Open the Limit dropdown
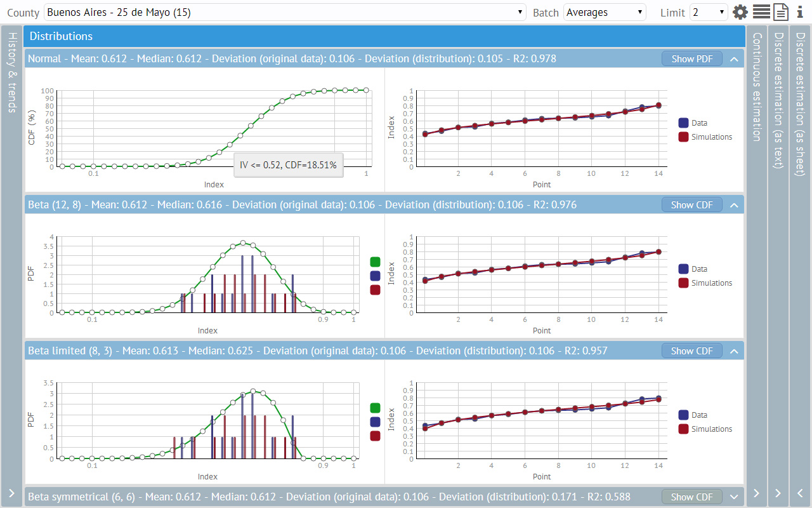The image size is (812, 508). point(709,12)
